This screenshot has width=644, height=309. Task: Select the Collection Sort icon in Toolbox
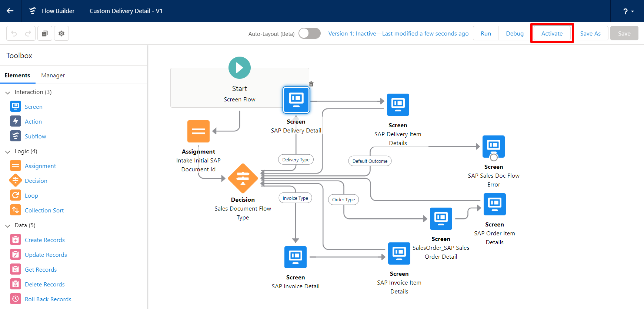[16, 210]
